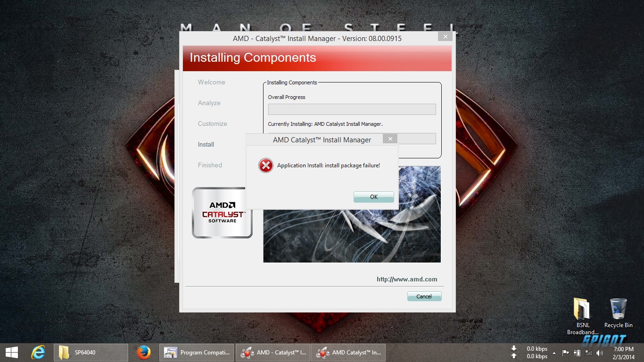
Task: Select the Analyze step in sidebar
Action: click(x=209, y=103)
